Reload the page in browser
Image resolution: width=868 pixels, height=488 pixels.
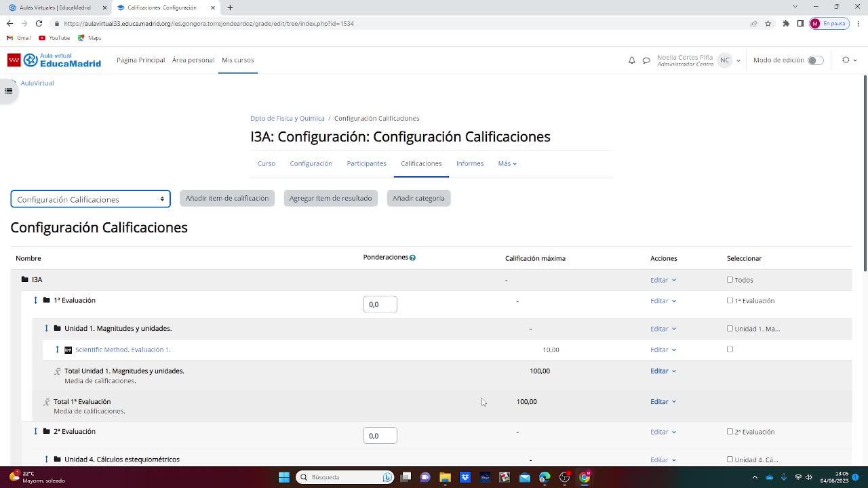pos(39,23)
